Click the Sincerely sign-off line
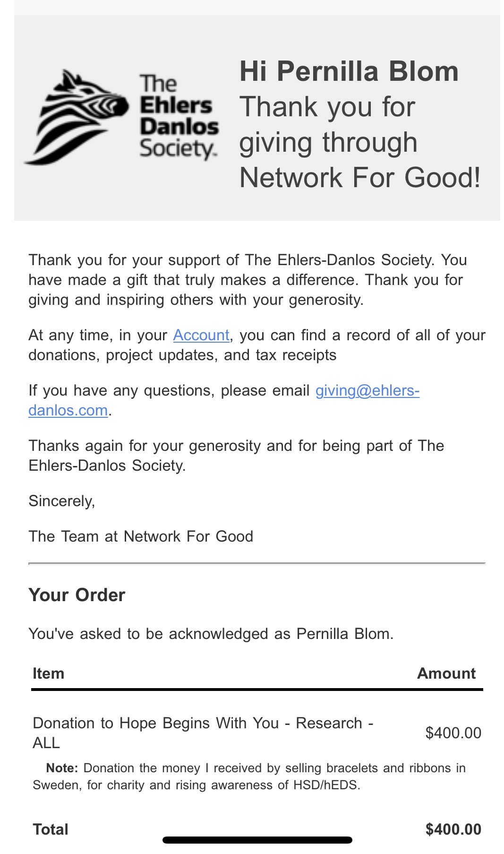This screenshot has height=854, width=504. coord(62,501)
